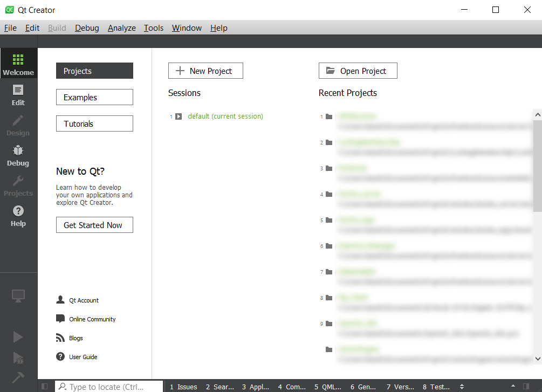Toggle the left sidebar in status bar
Image resolution: width=542 pixels, height=392 pixels.
coord(45,387)
